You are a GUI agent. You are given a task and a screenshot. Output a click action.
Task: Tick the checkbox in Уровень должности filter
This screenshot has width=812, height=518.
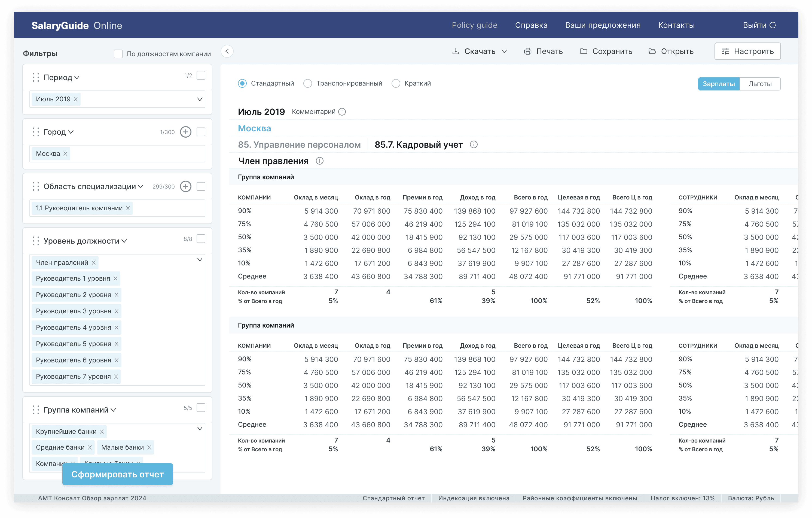pyautogui.click(x=201, y=239)
